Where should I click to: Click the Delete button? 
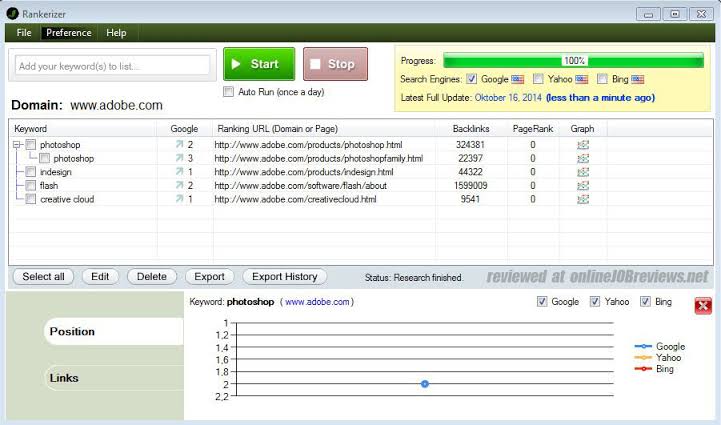(x=152, y=277)
